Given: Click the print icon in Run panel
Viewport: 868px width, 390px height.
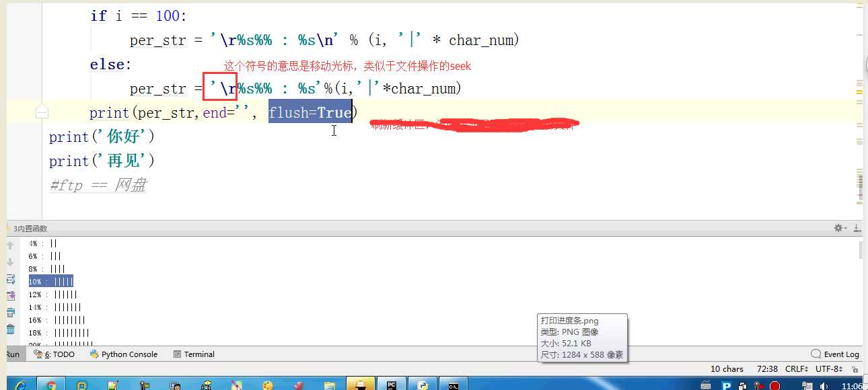Looking at the screenshot, I should tap(10, 313).
